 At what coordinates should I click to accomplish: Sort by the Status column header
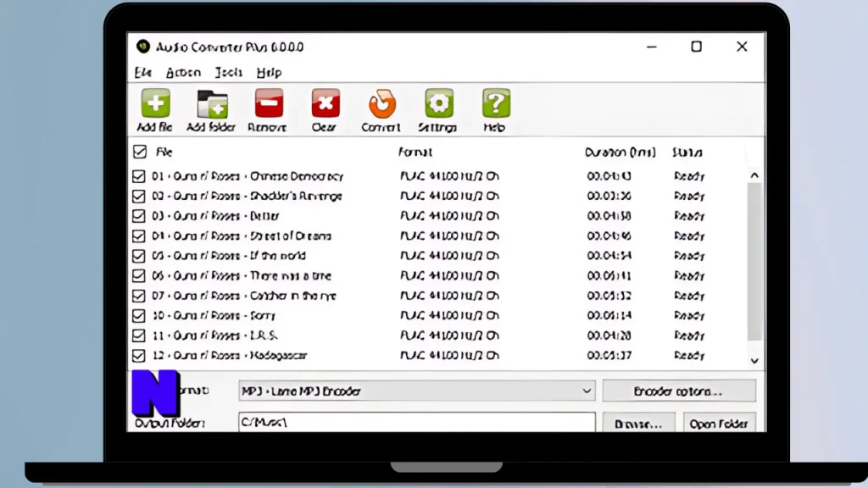(x=687, y=152)
